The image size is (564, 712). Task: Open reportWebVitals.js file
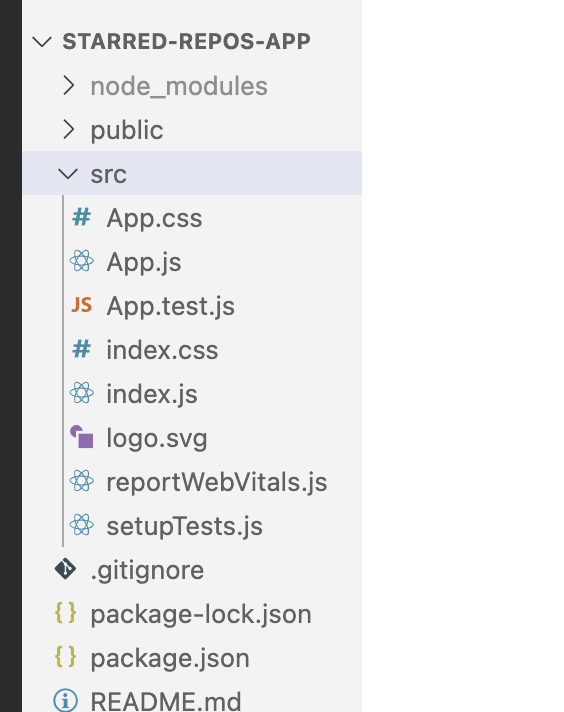click(217, 482)
